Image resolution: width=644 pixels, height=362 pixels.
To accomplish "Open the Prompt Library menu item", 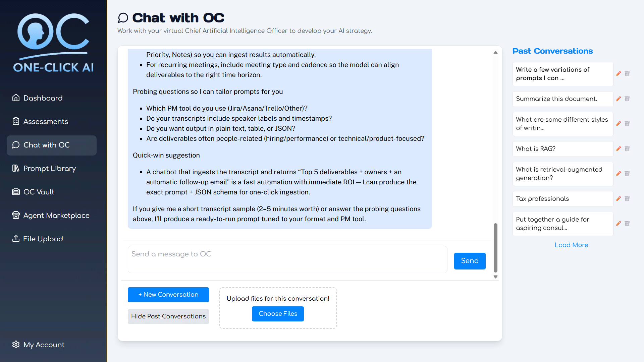I will click(x=49, y=168).
